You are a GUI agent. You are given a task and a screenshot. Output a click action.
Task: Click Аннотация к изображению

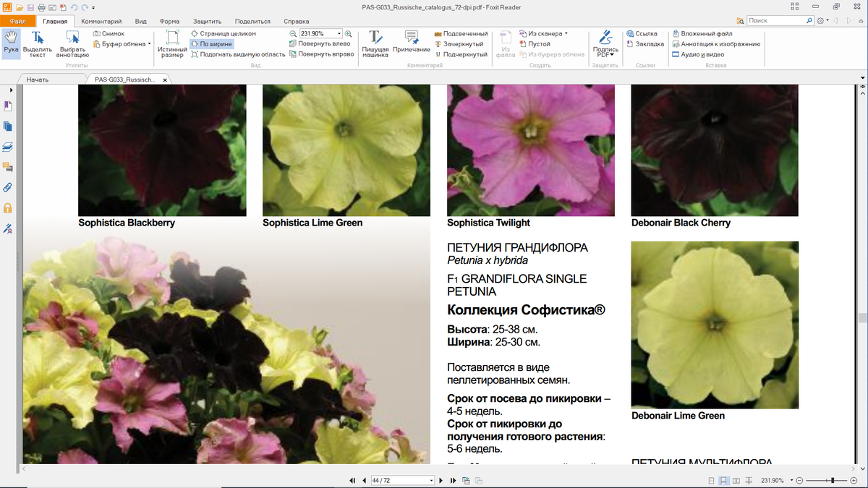(716, 43)
